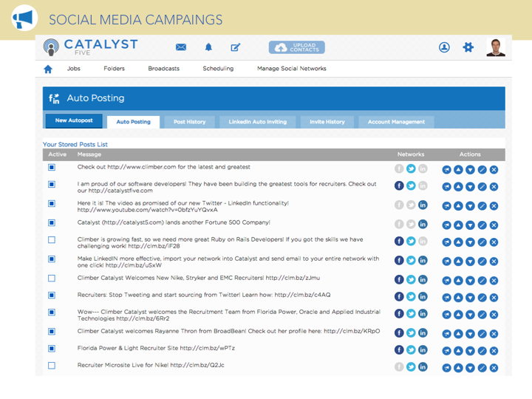The height and width of the screenshot is (399, 532).
Task: Uncheck Active for 'Rayanne Thron from BroadBean' post
Action: pyautogui.click(x=52, y=332)
